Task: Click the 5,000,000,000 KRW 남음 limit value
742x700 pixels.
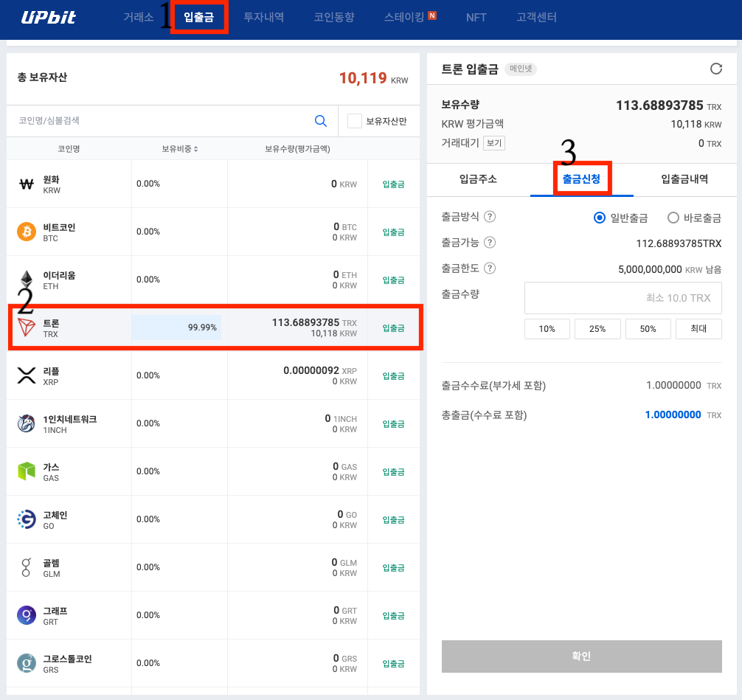Action: 670,269
